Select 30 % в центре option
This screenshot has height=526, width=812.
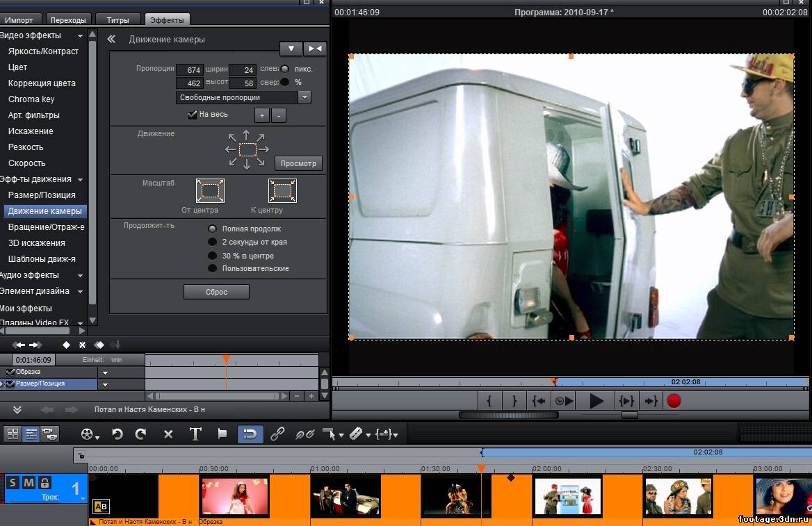click(212, 255)
